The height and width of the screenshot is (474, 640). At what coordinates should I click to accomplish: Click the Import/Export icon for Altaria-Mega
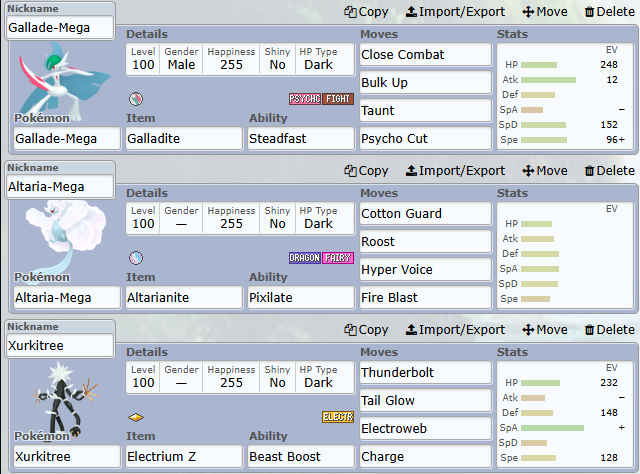tap(411, 171)
